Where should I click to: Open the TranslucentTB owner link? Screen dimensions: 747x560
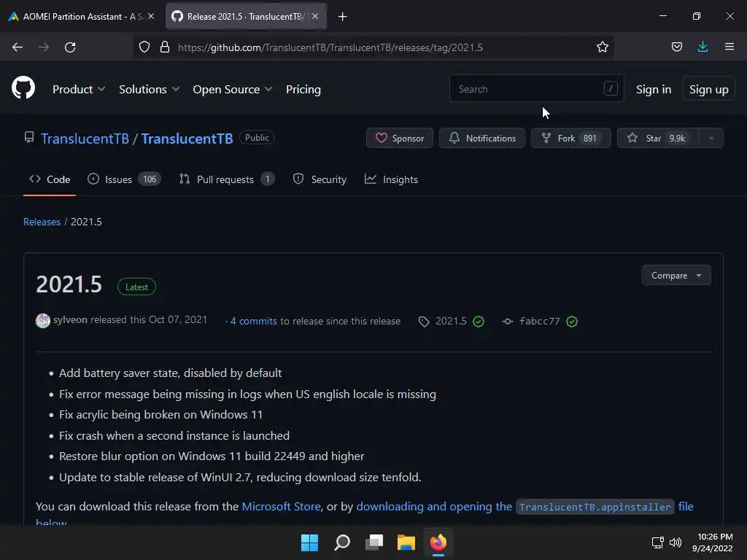85,138
